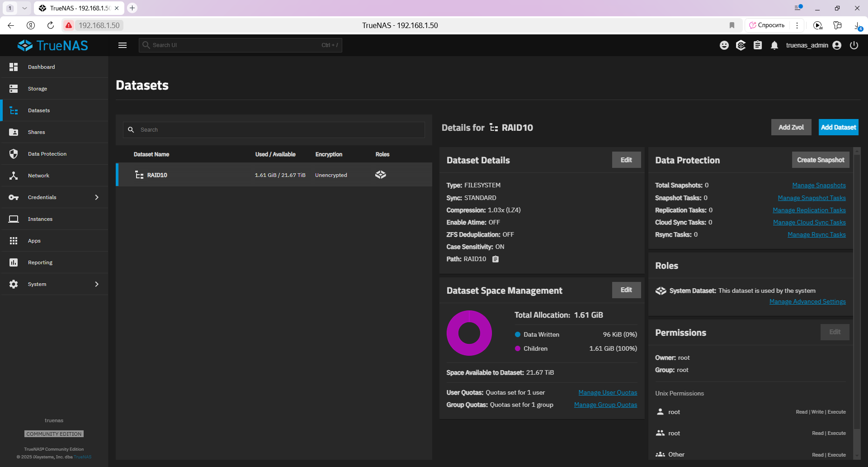Select the Storage menu item
Screen dimensions: 868x467
tap(54, 89)
